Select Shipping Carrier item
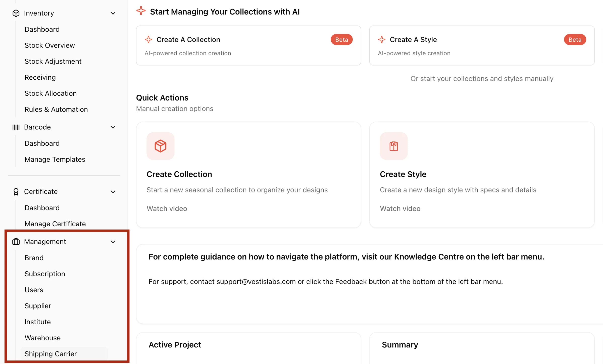 point(51,354)
